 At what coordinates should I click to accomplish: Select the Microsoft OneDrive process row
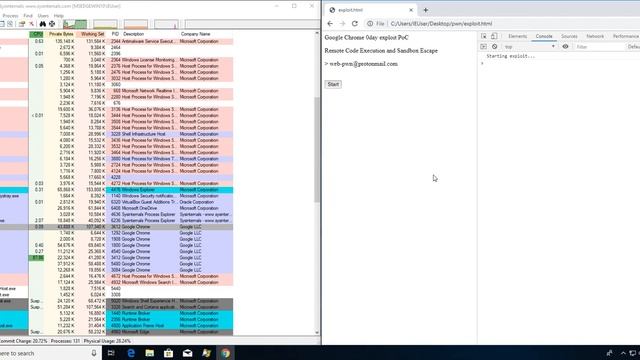point(116,208)
